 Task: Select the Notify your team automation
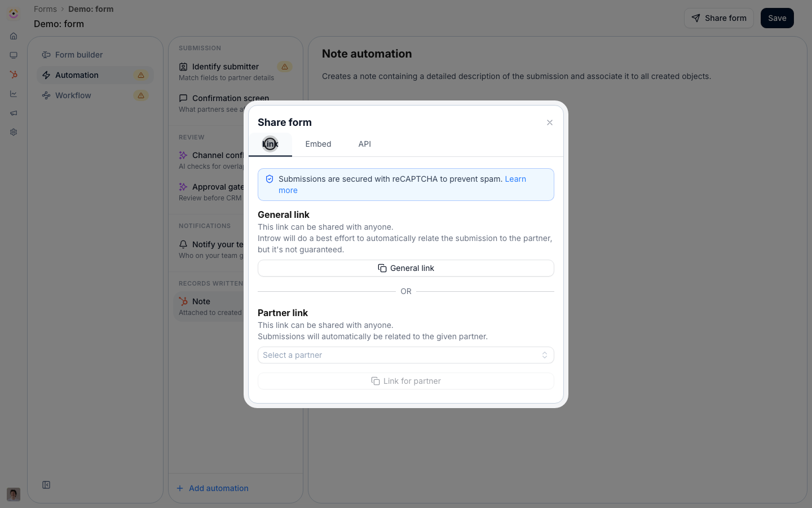click(x=211, y=249)
